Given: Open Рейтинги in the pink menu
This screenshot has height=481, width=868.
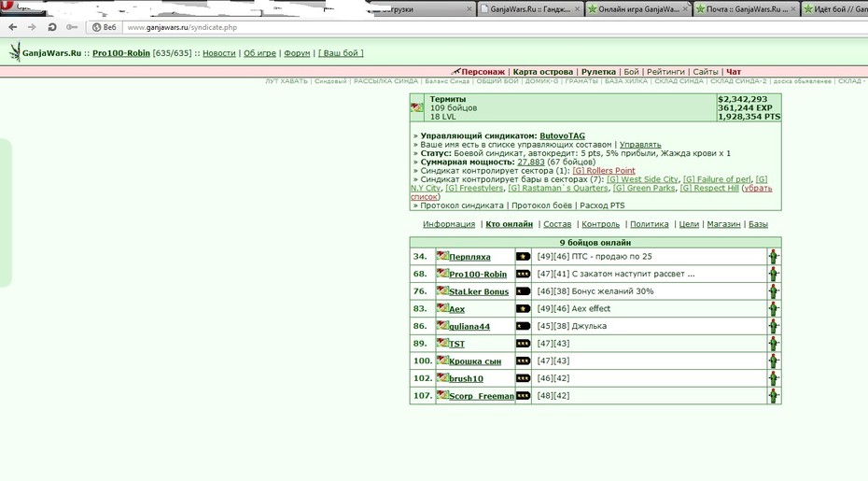Looking at the screenshot, I should (665, 72).
